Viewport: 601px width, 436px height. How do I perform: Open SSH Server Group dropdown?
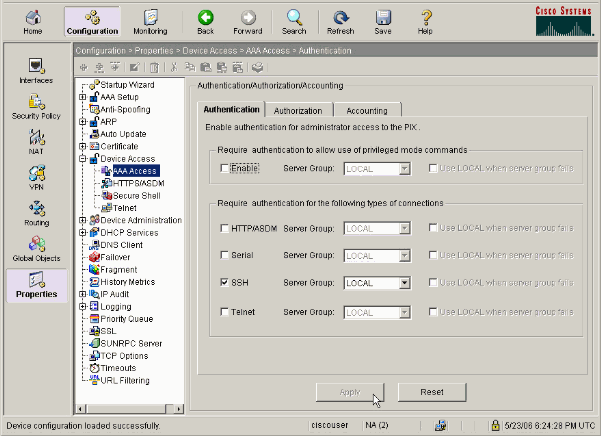click(x=404, y=283)
